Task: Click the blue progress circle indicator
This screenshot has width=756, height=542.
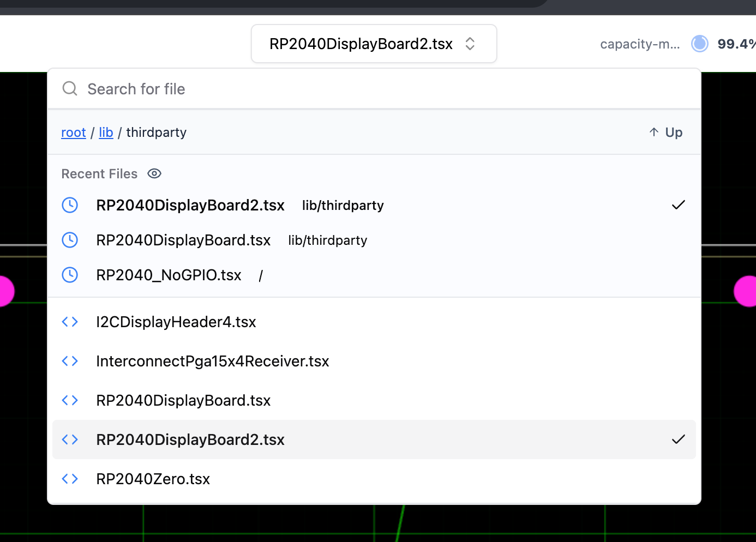Action: [x=700, y=44]
